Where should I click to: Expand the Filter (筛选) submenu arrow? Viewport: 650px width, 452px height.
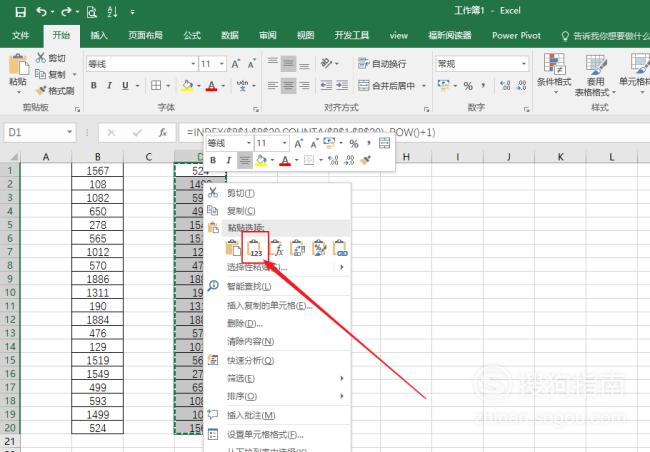342,378
